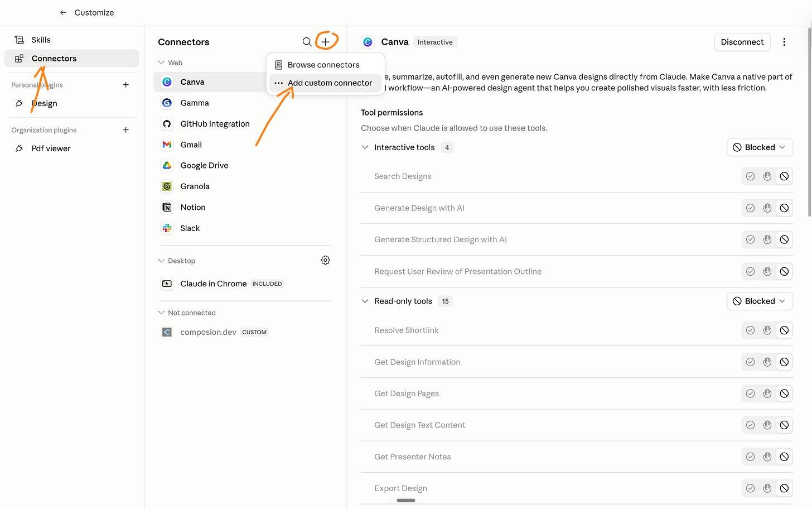
Task: Collapse the Interactive tools group
Action: [x=365, y=147]
